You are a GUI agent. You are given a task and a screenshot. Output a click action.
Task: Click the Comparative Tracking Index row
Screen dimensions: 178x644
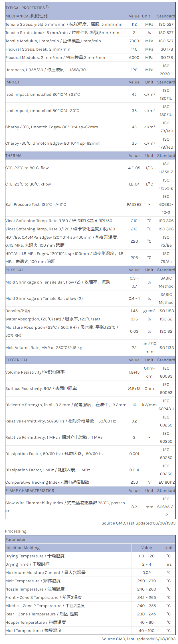47,482
